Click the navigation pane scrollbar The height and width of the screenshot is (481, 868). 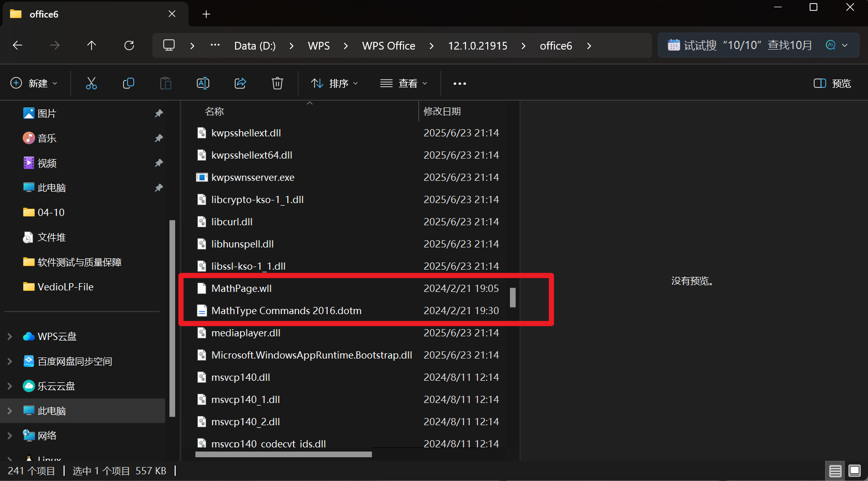[172, 318]
